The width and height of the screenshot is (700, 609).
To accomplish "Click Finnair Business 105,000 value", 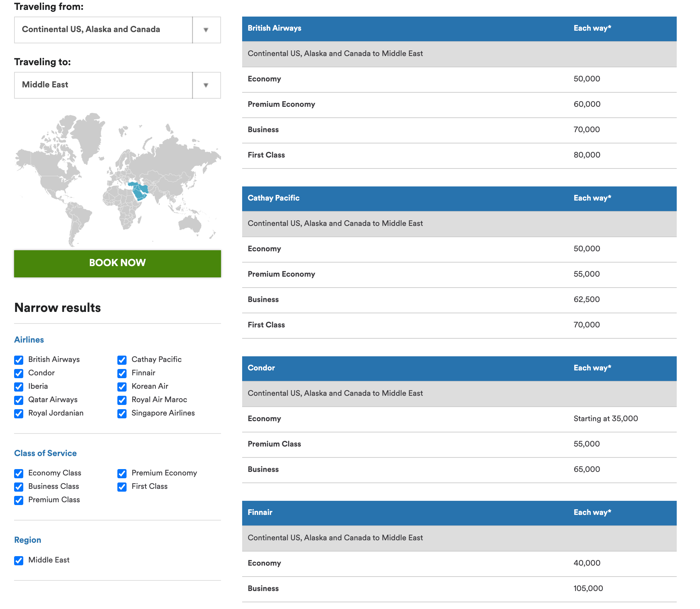I will tap(588, 589).
